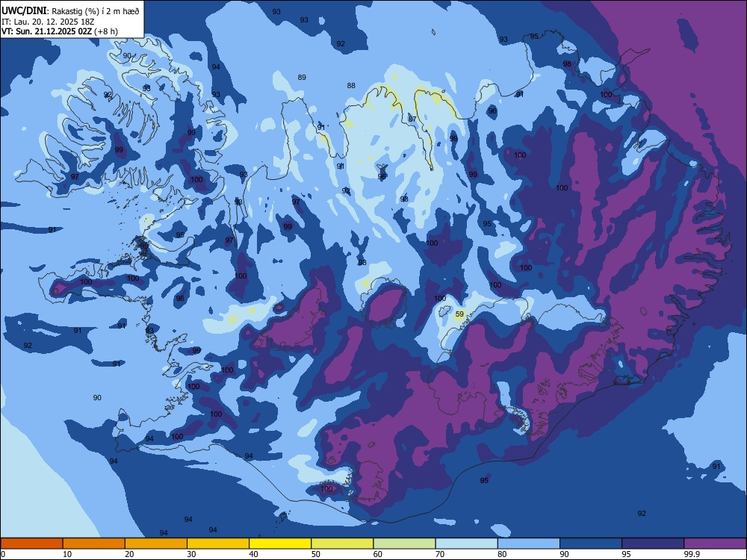This screenshot has height=560, width=747.
Task: Click the legend scale label '70'
Action: click(x=440, y=554)
